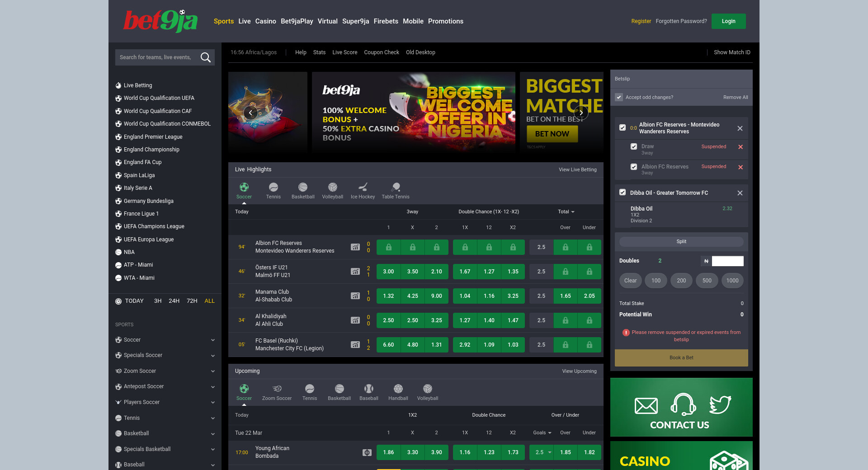Switch time filter to 24H
The image size is (868, 470).
click(x=174, y=301)
